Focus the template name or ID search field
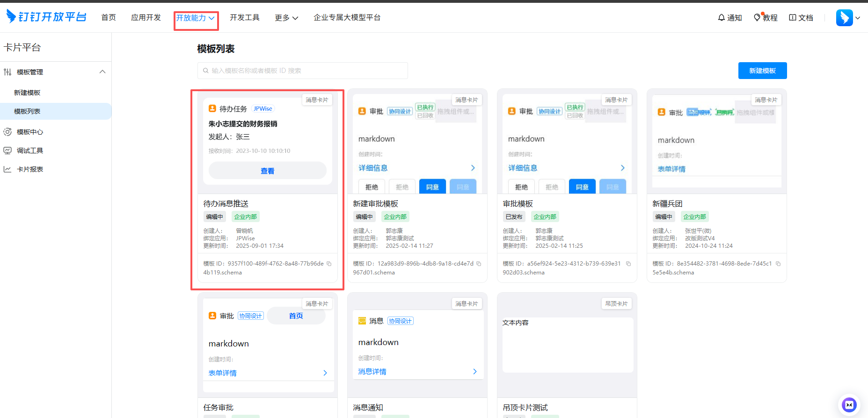 point(303,71)
